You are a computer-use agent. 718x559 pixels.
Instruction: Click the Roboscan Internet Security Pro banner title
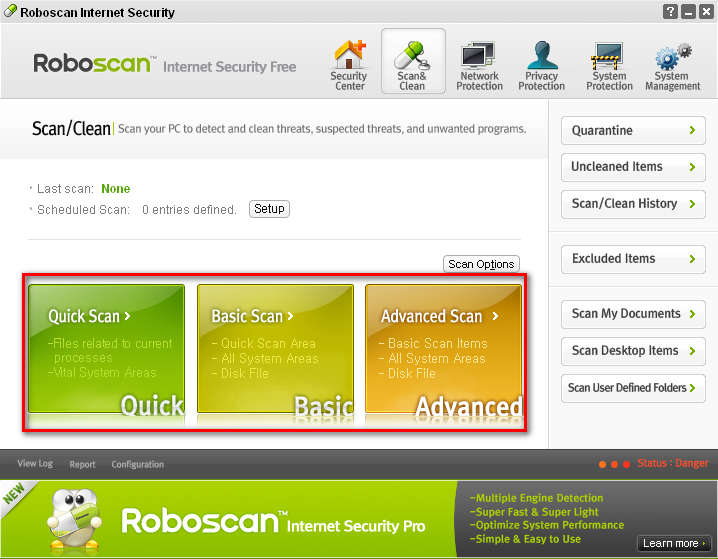(x=273, y=521)
